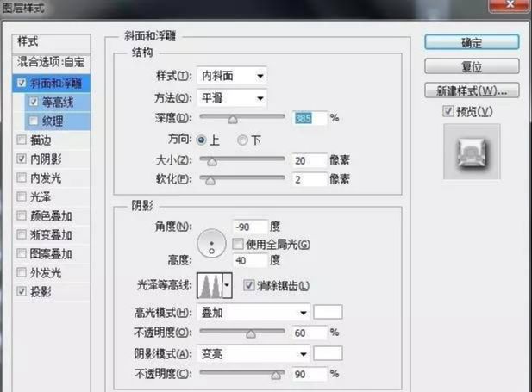Click the shadow 不透明度(C) slider handle
Screen dimensions: 532x392
coord(276,375)
